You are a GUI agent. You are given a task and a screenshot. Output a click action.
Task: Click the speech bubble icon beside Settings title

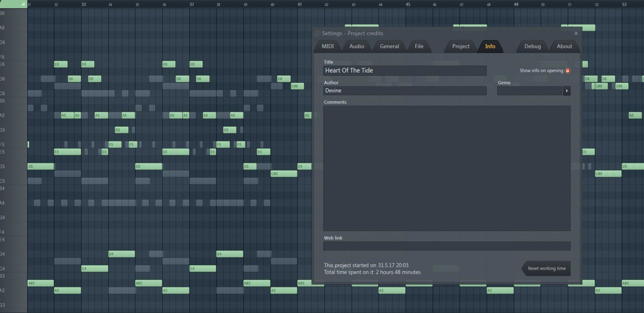click(318, 34)
